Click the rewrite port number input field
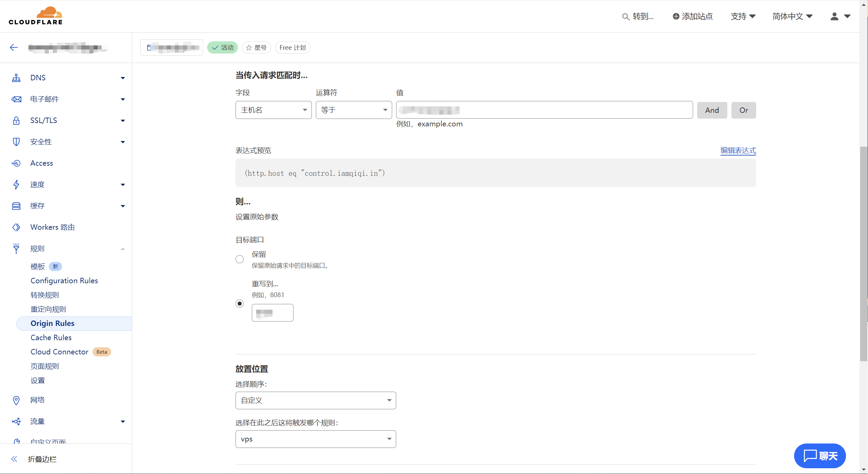 272,313
